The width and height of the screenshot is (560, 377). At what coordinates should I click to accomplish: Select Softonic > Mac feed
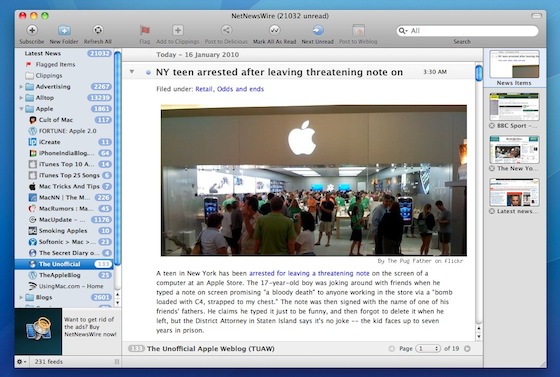pyautogui.click(x=65, y=242)
